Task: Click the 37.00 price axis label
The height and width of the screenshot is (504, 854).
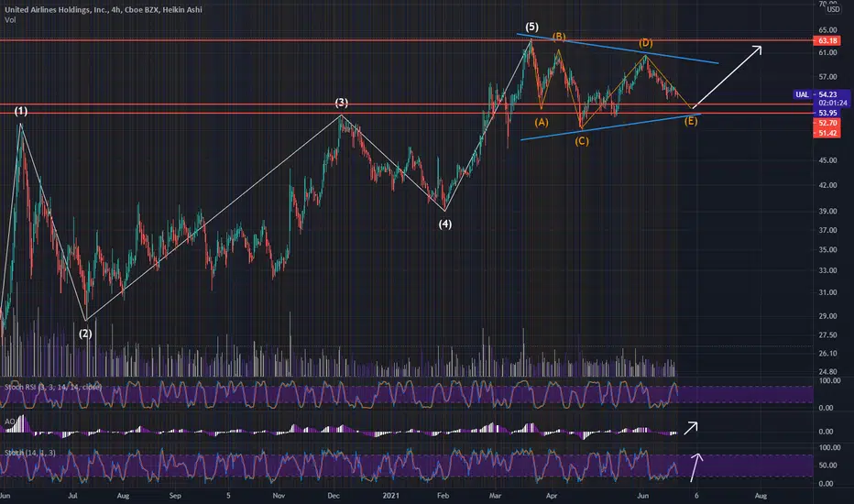Action: (x=827, y=230)
